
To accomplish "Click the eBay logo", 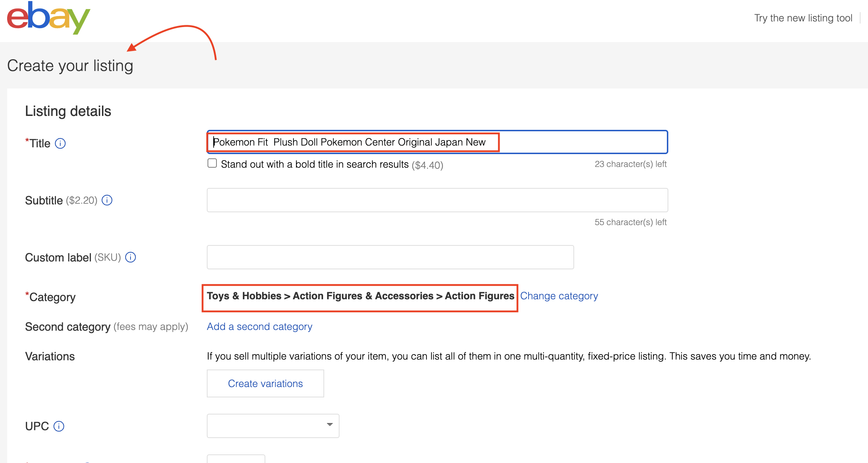I will point(49,18).
